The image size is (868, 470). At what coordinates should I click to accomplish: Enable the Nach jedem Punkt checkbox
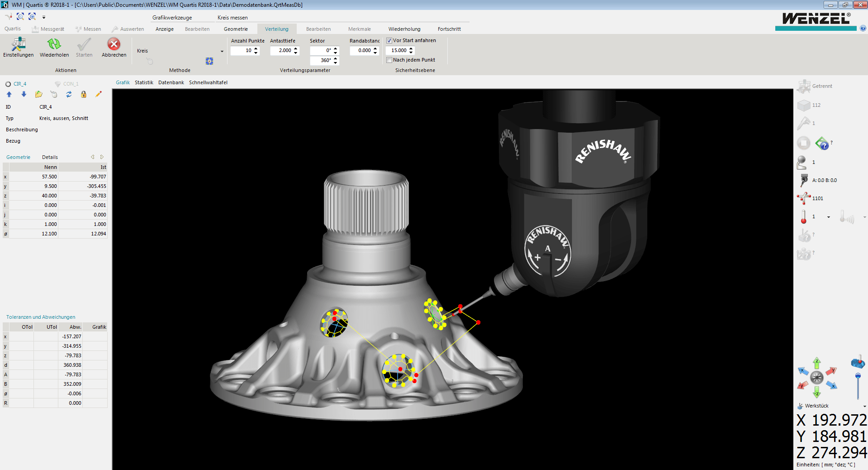(389, 60)
